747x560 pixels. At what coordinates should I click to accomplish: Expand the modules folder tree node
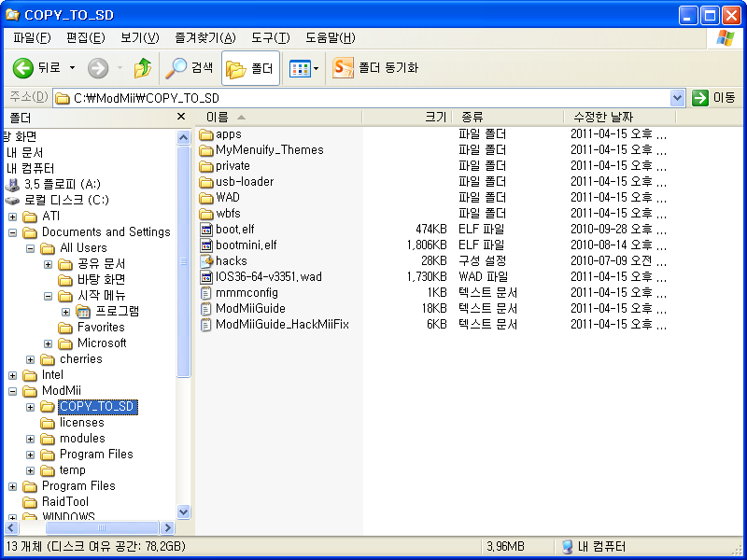[30, 439]
